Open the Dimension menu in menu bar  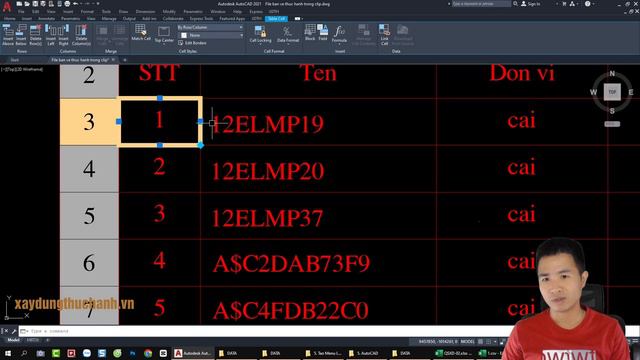point(145,11)
